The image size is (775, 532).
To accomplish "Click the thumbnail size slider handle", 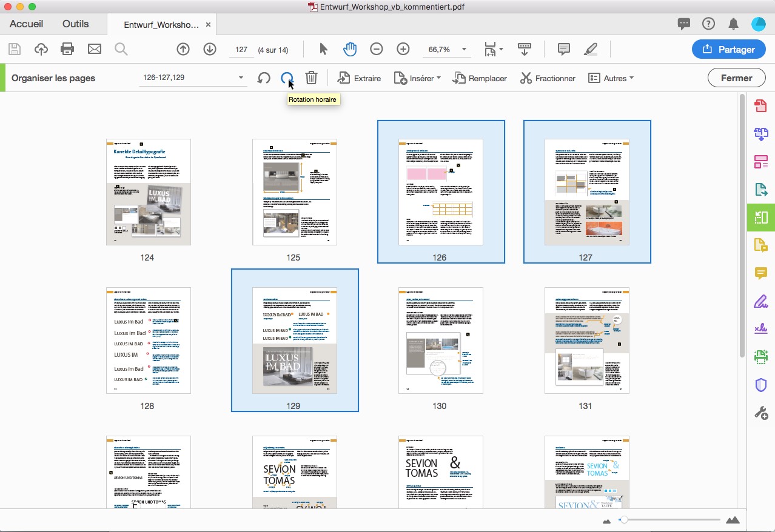I will [x=623, y=520].
